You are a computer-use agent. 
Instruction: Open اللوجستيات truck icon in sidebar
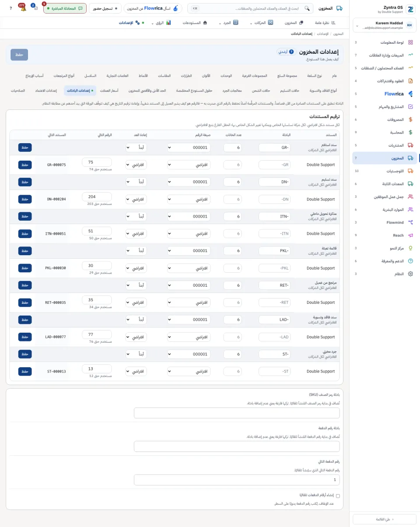pos(410,171)
